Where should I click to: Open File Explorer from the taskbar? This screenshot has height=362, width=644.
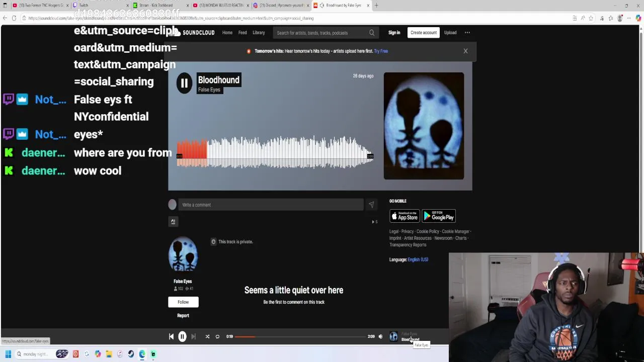coord(109,354)
